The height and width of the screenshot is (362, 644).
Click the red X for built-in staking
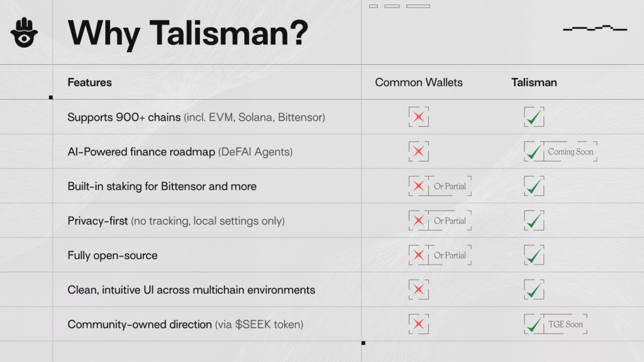(x=418, y=186)
